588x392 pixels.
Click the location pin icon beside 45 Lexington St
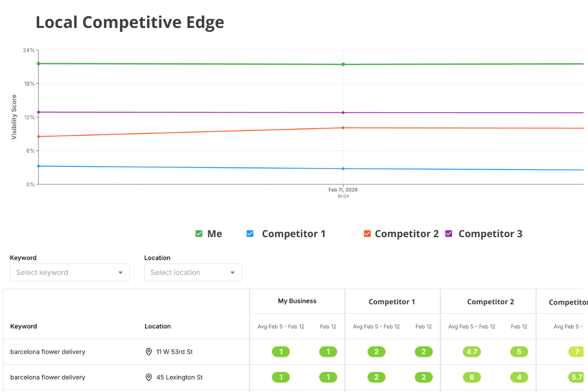(148, 377)
